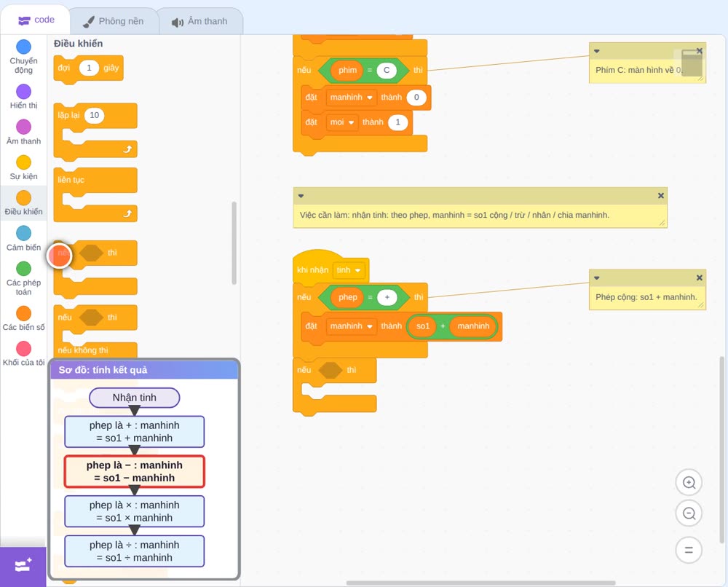Click 'Nhận tinh' in the flowchart panel
Screen dimensions: 728x587
click(134, 398)
